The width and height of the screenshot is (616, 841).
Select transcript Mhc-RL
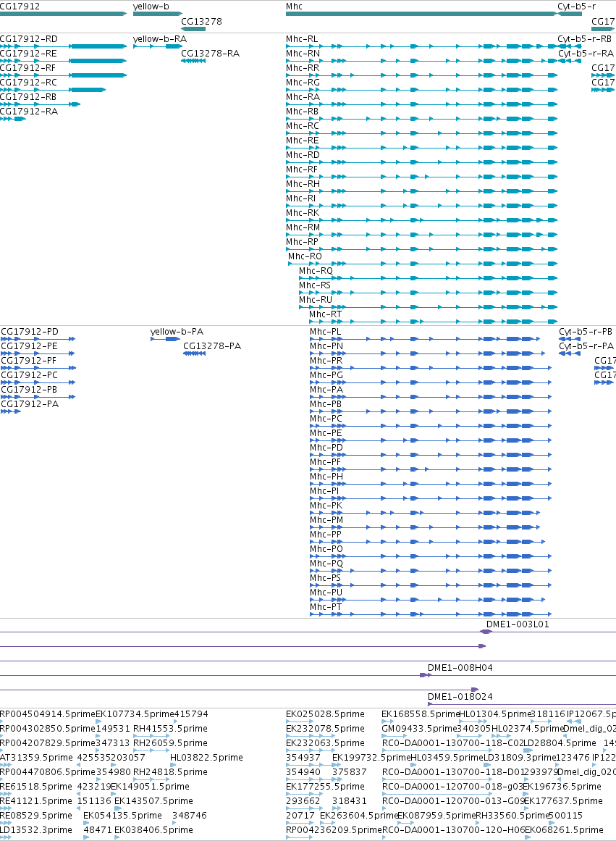(x=302, y=39)
